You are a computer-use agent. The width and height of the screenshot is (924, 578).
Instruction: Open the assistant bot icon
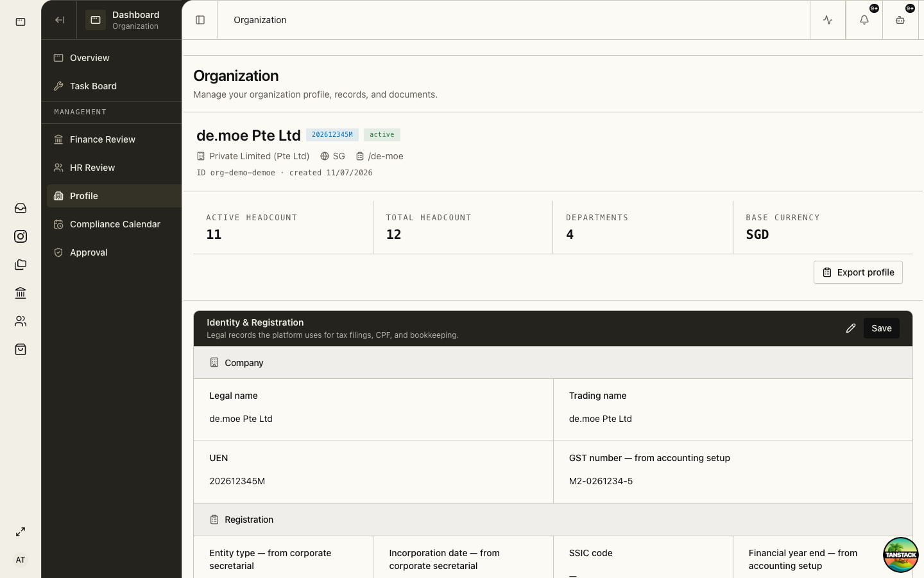tap(900, 20)
